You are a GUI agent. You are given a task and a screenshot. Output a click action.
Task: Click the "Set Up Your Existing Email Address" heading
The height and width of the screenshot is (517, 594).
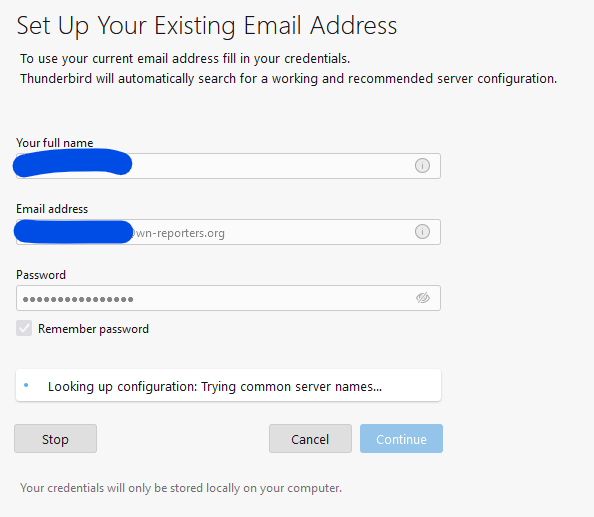pyautogui.click(x=207, y=26)
